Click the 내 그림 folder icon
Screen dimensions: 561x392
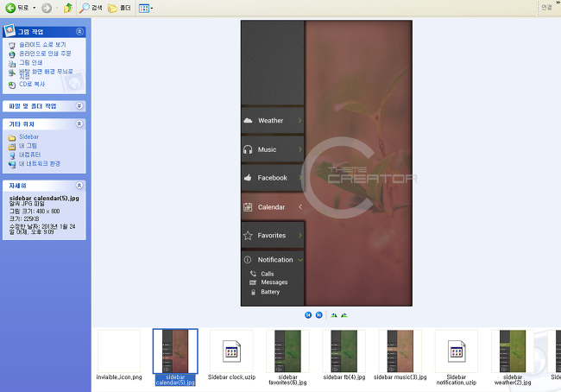(x=12, y=146)
